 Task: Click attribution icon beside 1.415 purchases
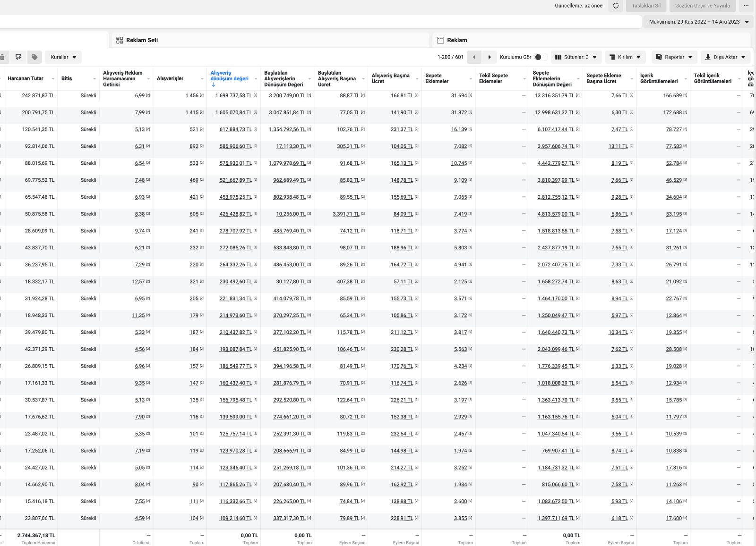[202, 112]
